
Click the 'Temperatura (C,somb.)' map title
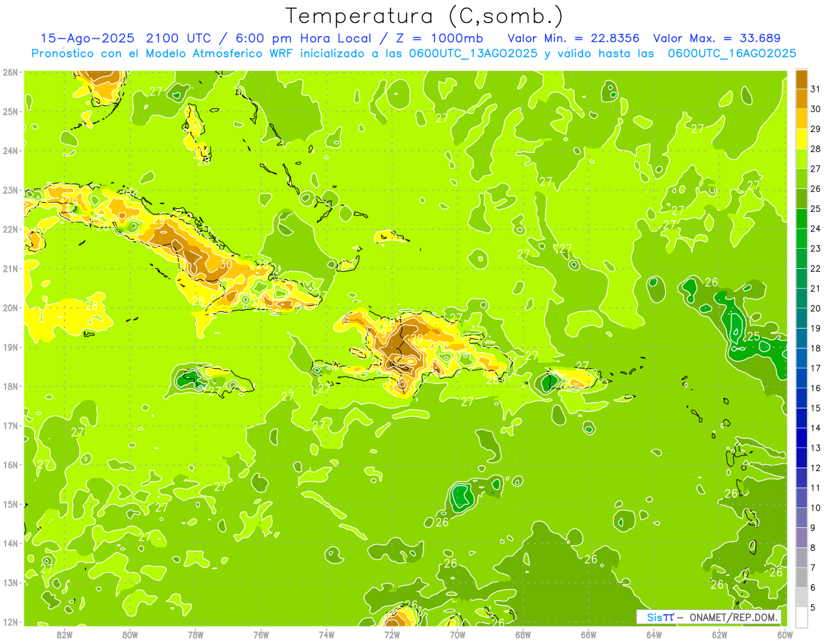[425, 17]
